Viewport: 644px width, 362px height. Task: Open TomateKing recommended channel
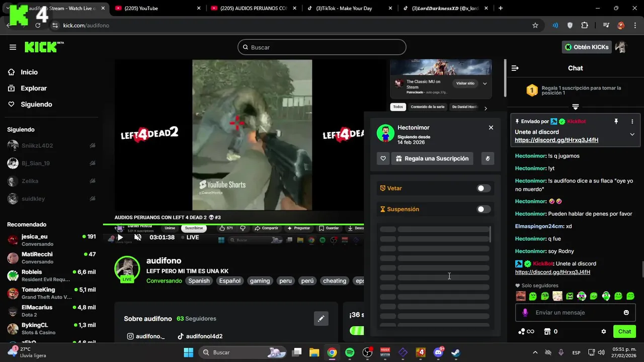click(51, 293)
